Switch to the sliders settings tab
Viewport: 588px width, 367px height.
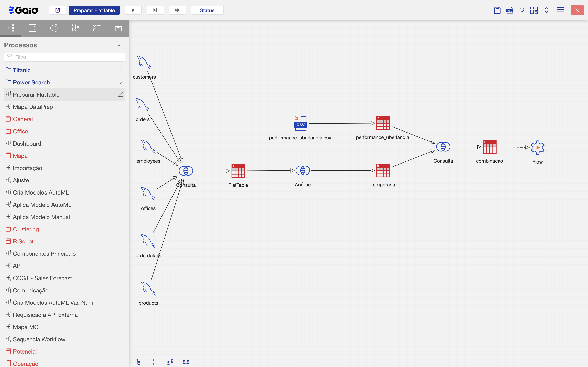pyautogui.click(x=75, y=28)
